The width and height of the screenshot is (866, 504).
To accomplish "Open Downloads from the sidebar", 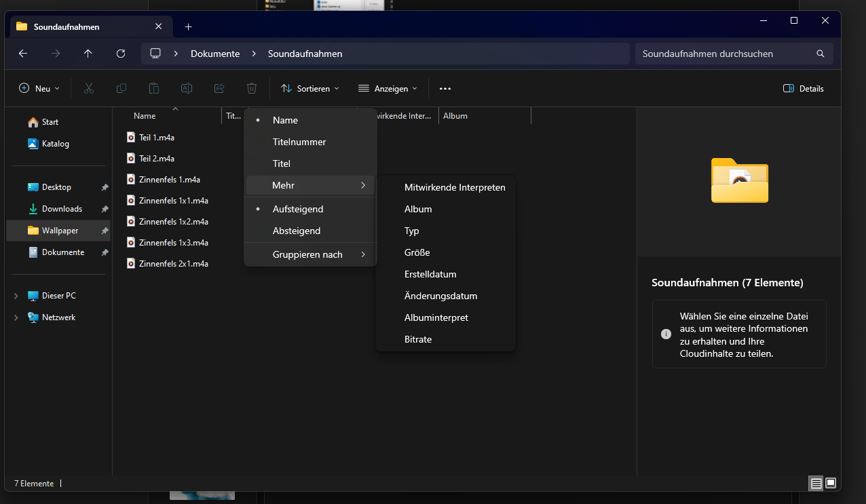I will click(x=60, y=208).
